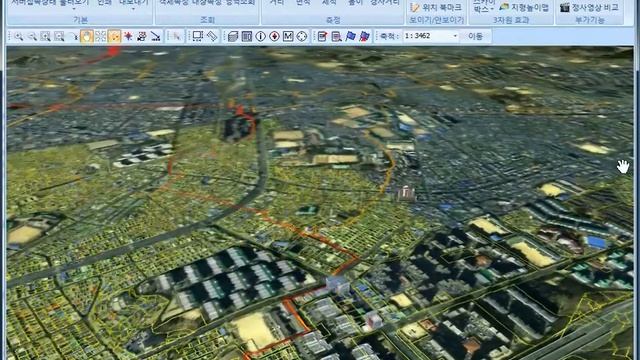Screen dimensions: 640x360
Task: Click the red starburst tool icon
Action: click(x=128, y=36)
